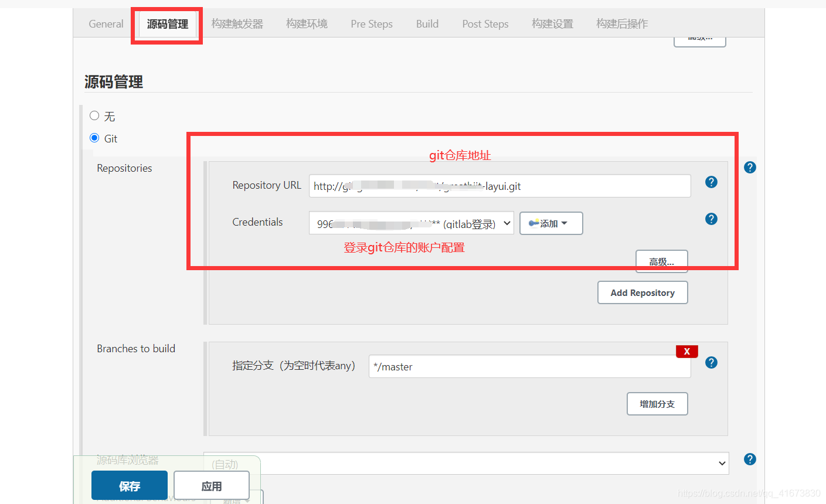Switch to the General tab
The width and height of the screenshot is (826, 504).
click(106, 24)
